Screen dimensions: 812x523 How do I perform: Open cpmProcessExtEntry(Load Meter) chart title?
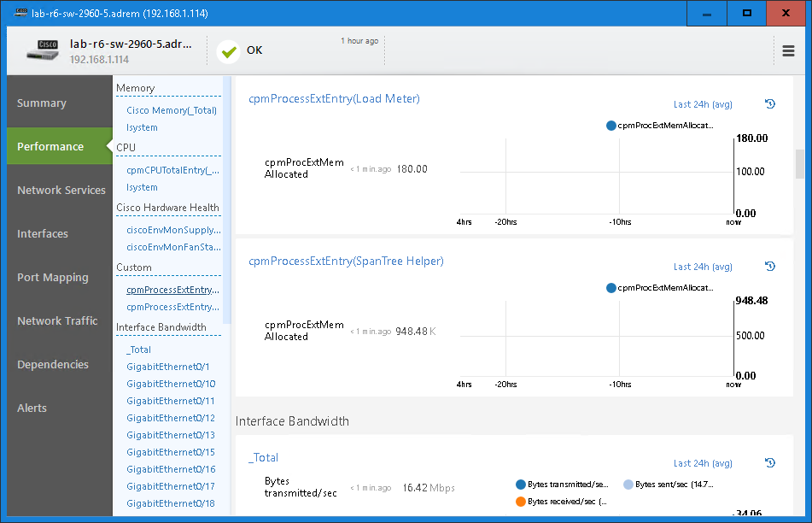[334, 98]
